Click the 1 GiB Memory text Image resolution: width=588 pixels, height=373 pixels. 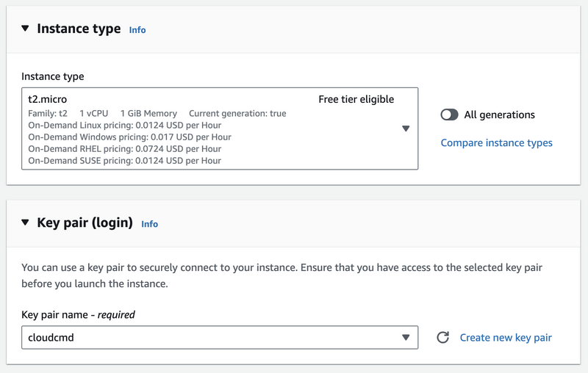148,114
